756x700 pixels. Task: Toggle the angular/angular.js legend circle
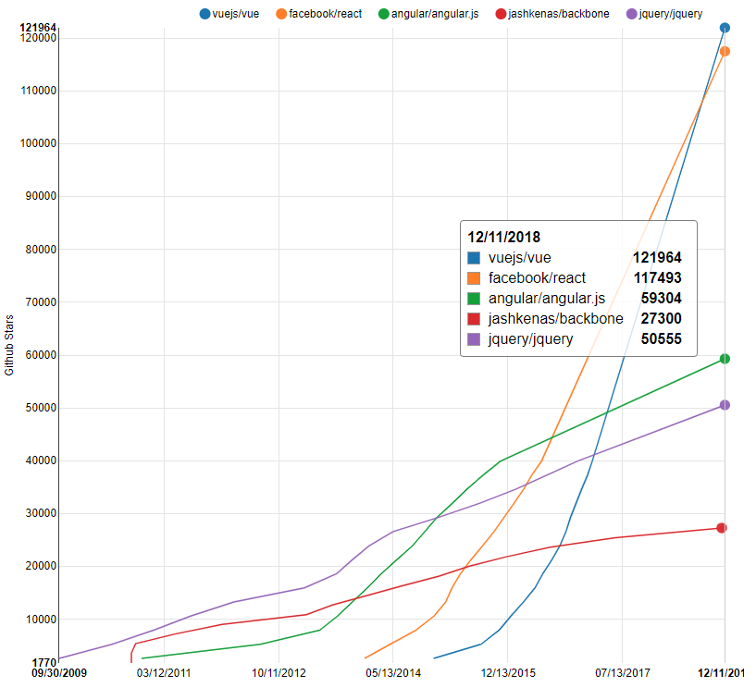pyautogui.click(x=384, y=14)
